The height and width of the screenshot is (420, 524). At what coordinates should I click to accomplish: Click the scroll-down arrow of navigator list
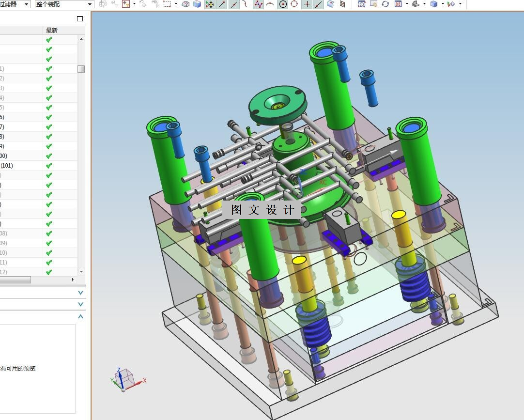point(81,272)
